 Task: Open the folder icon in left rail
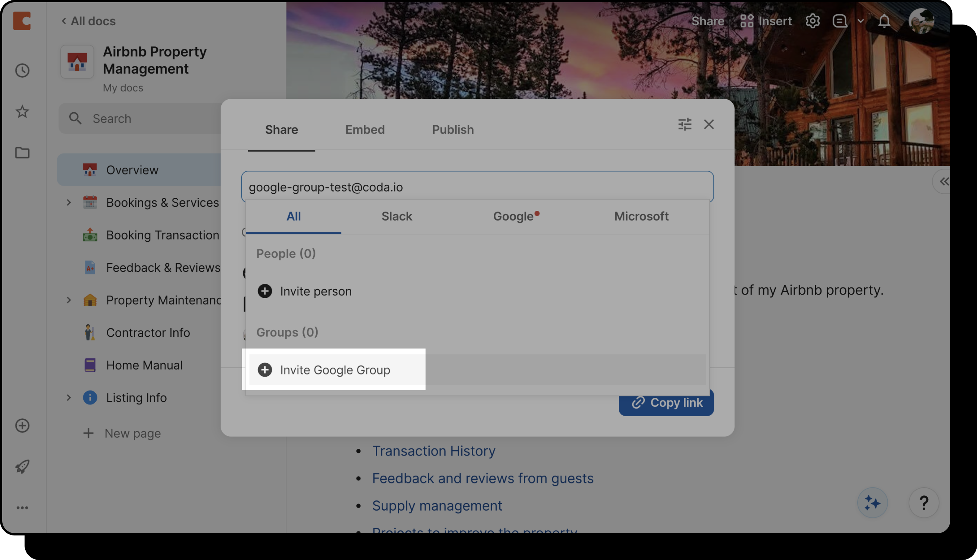[x=22, y=153]
